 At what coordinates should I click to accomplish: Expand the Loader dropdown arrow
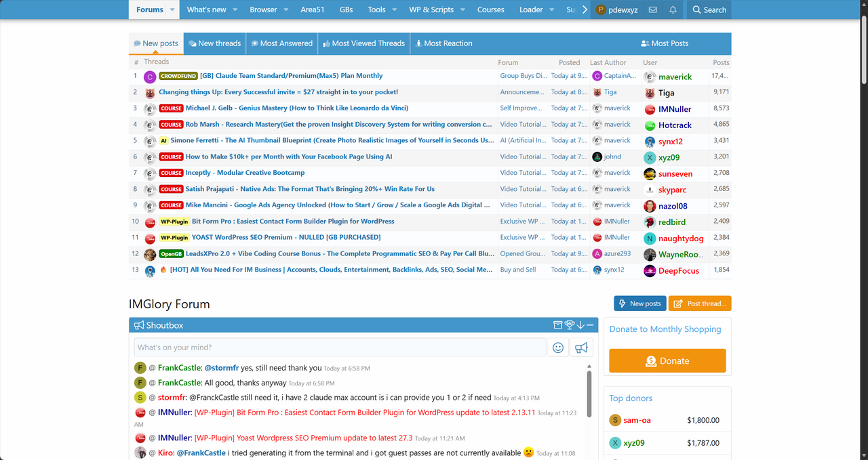(552, 9)
